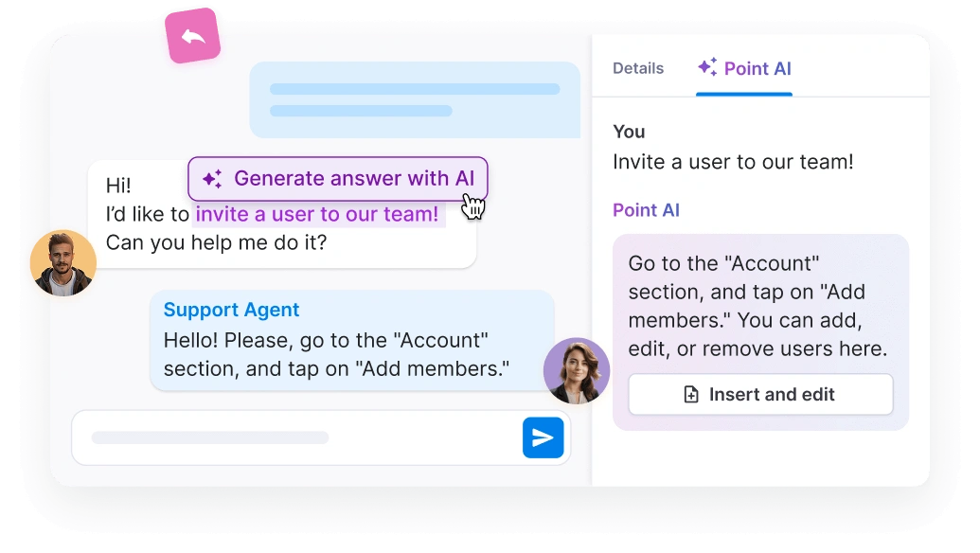Click the placeholder message bubble at top
The image size is (980, 553).
point(414,99)
